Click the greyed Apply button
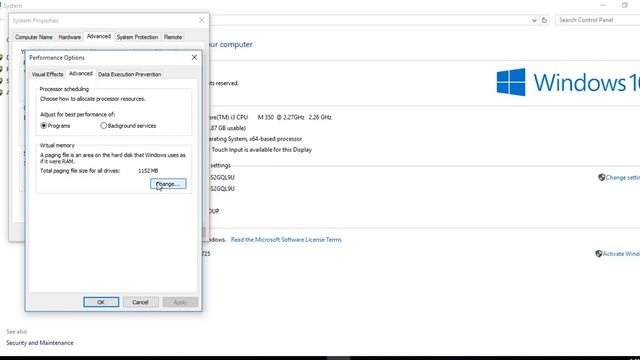This screenshot has height=360, width=640. (x=180, y=302)
